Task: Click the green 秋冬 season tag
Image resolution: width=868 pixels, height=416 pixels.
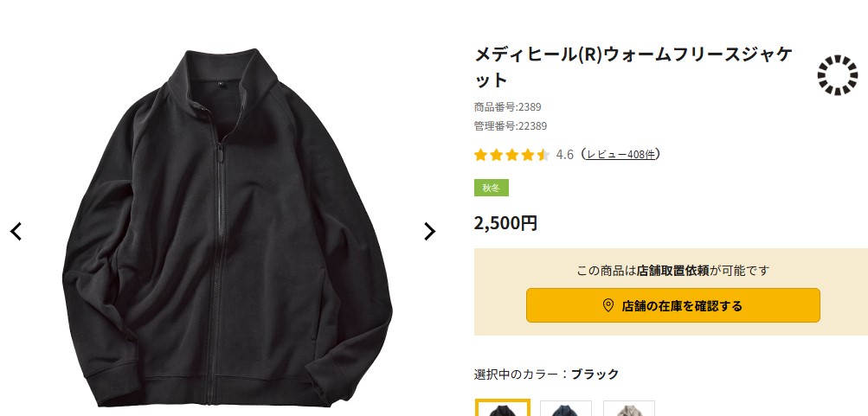Action: point(491,188)
